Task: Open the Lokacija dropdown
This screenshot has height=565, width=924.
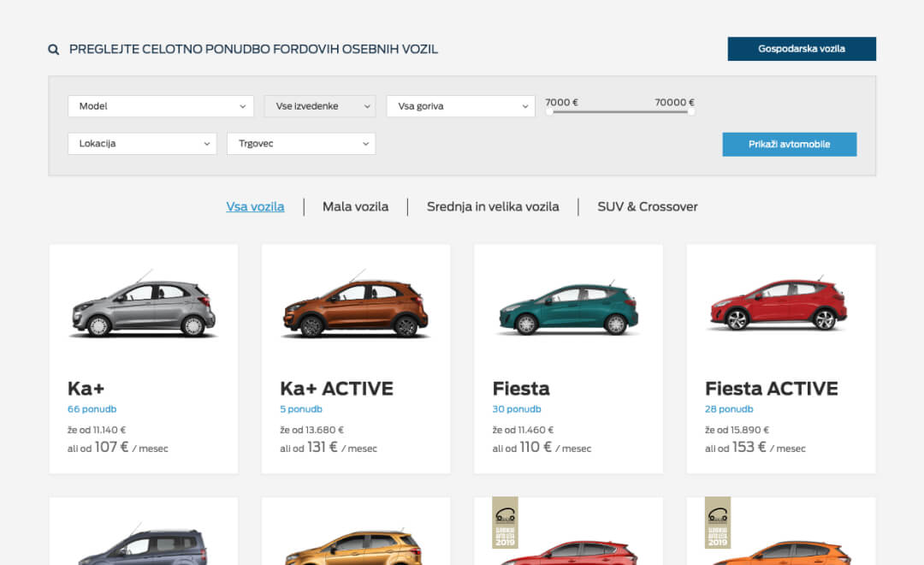Action: pos(141,144)
